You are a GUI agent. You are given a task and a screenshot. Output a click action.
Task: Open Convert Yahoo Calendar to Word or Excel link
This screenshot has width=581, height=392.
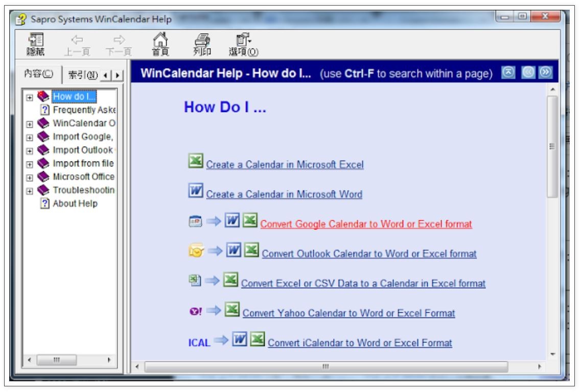(348, 313)
